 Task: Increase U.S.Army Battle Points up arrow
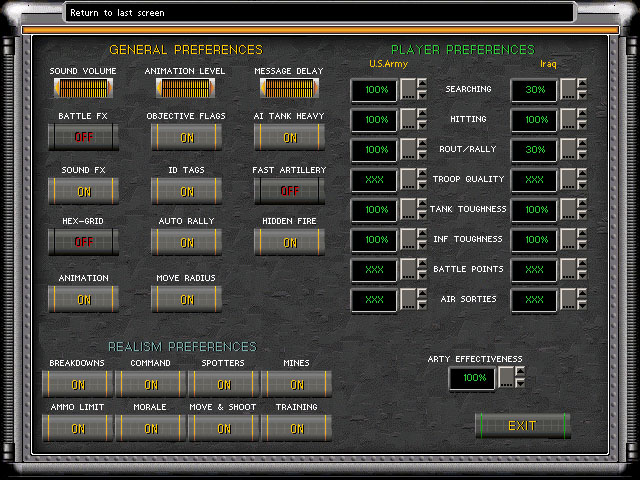[x=422, y=263]
